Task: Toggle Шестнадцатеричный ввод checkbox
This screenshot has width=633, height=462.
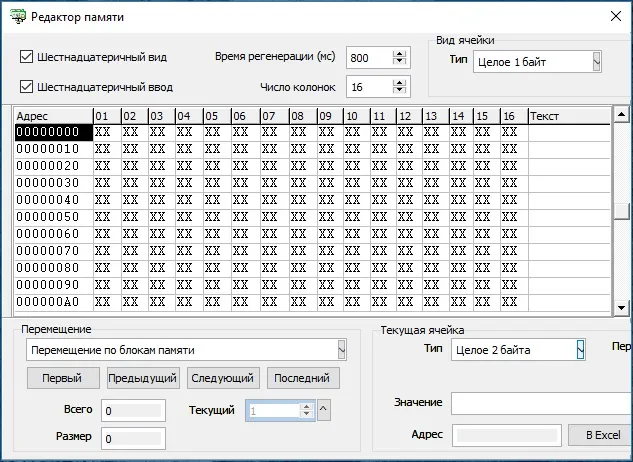Action: pos(26,86)
